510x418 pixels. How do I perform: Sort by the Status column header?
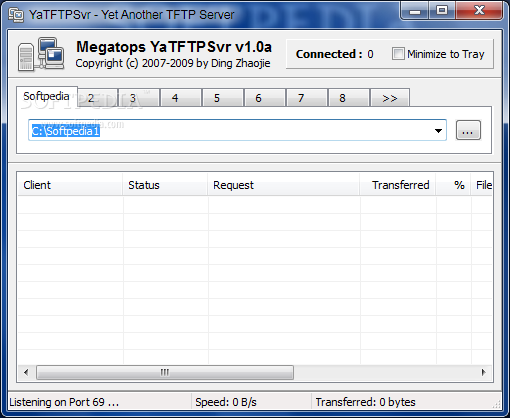(165, 185)
